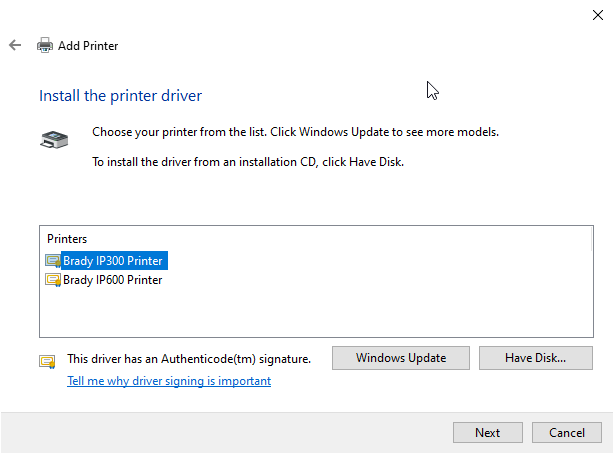Image resolution: width=614 pixels, height=454 pixels.
Task: Click the printer icon beside Add Printer title
Action: (45, 45)
